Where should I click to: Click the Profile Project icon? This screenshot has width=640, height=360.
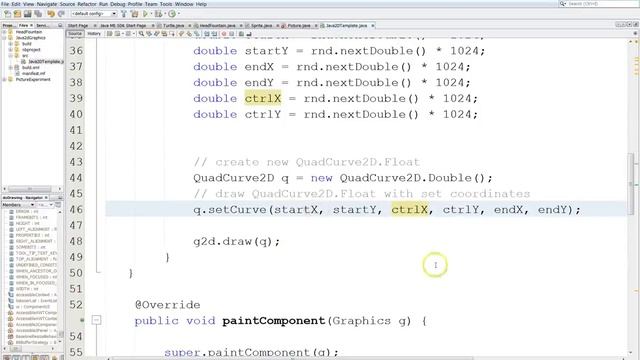(x=172, y=14)
